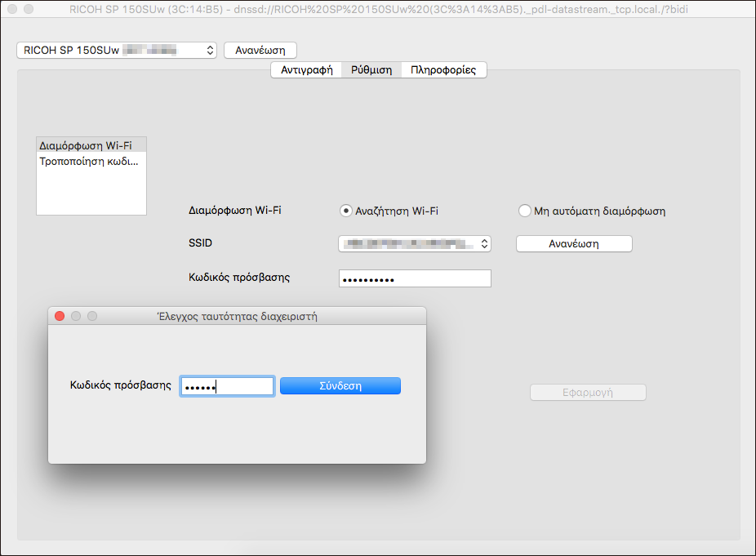Switch to the Ρύθμιση tab

point(371,70)
